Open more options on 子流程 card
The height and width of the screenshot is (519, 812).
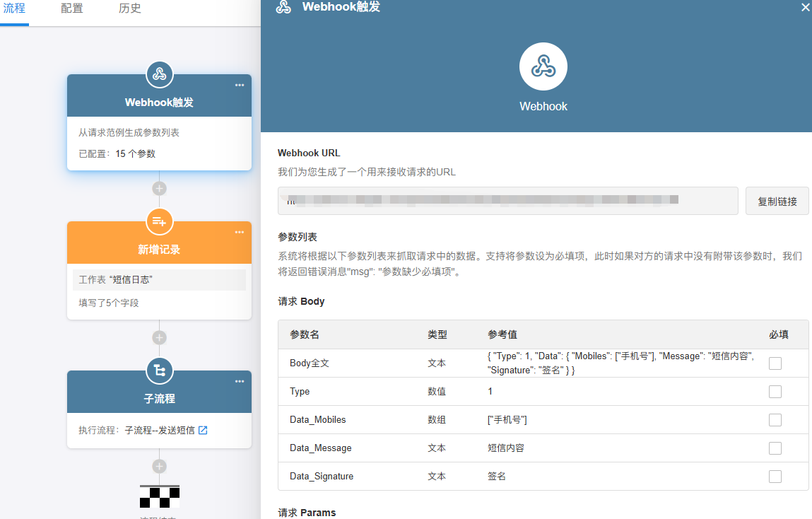click(x=240, y=382)
